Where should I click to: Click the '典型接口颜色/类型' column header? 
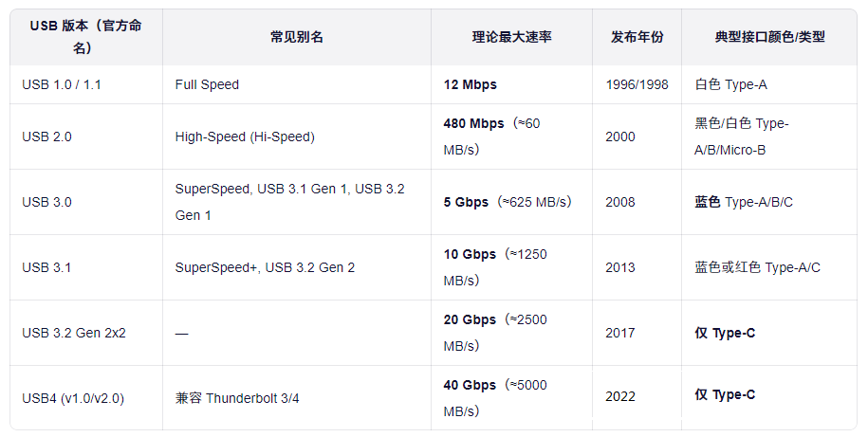click(769, 37)
